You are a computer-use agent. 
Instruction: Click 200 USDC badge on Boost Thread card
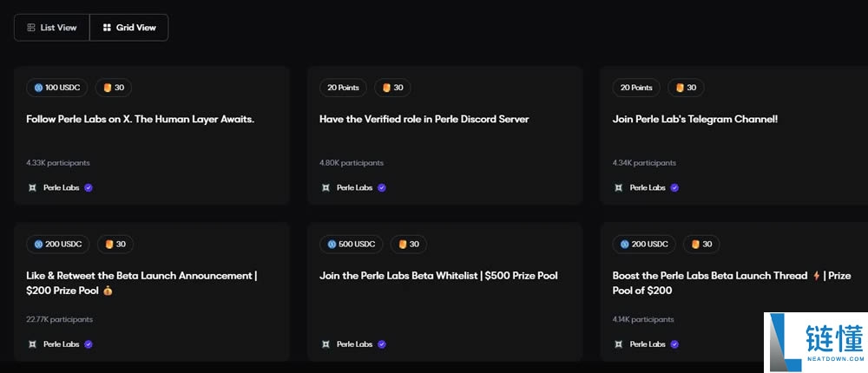(644, 244)
